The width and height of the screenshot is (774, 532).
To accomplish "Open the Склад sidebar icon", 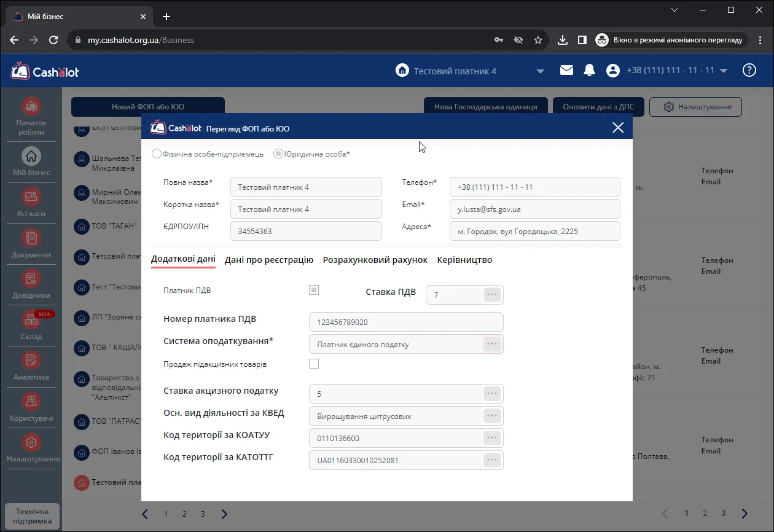I will (31, 319).
